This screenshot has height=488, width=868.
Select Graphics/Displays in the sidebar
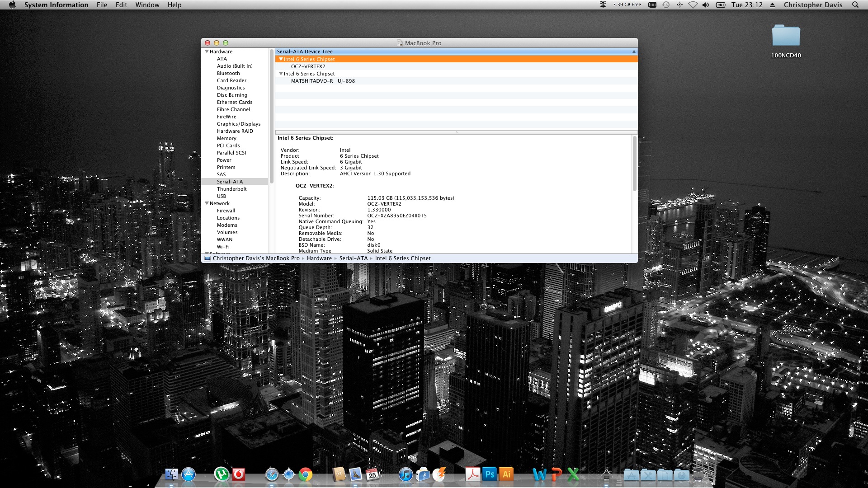[239, 124]
